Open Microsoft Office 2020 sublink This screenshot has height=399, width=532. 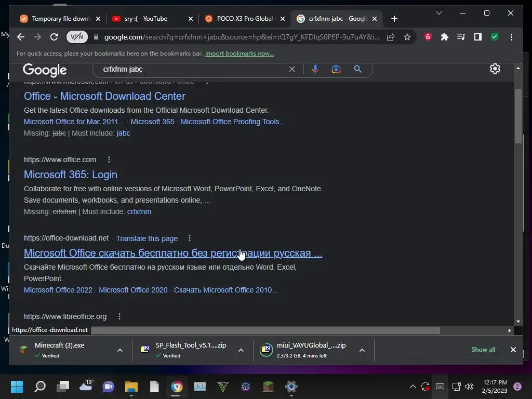[133, 290]
